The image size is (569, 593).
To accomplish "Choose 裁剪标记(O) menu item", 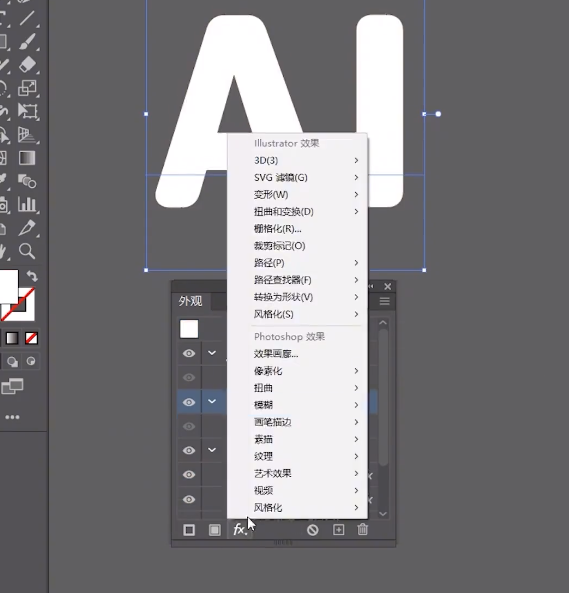I will pos(297,246).
